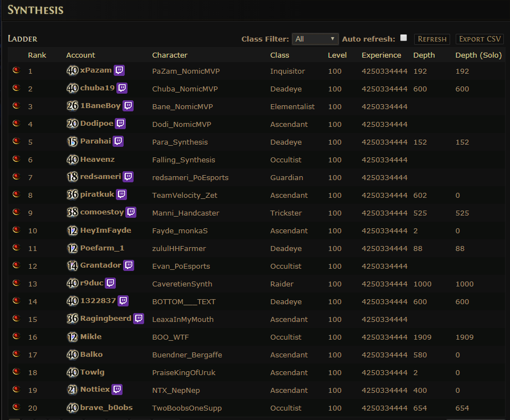Select character name PraiseKingOfUruk
510x420 pixels.
coord(184,372)
